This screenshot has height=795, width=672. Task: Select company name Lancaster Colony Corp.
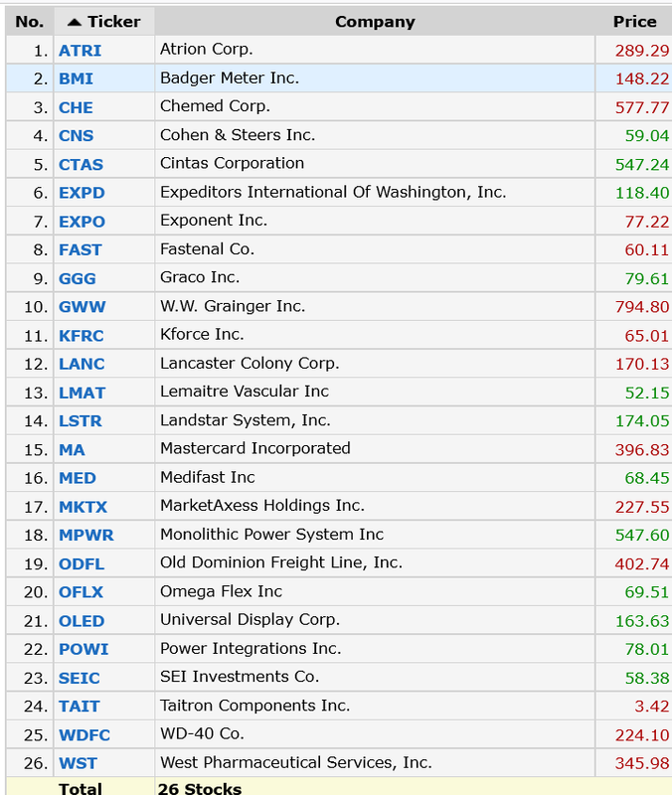coord(251,364)
